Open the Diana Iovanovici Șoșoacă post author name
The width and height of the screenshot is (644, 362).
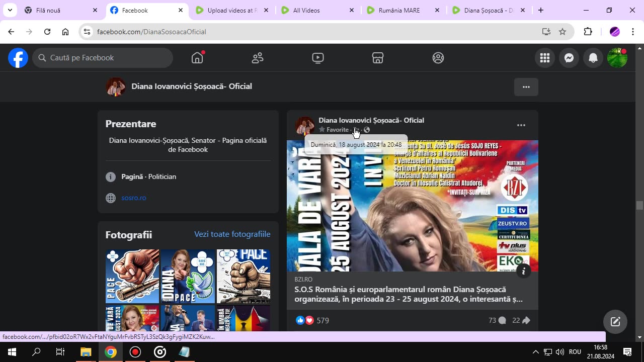(x=371, y=120)
